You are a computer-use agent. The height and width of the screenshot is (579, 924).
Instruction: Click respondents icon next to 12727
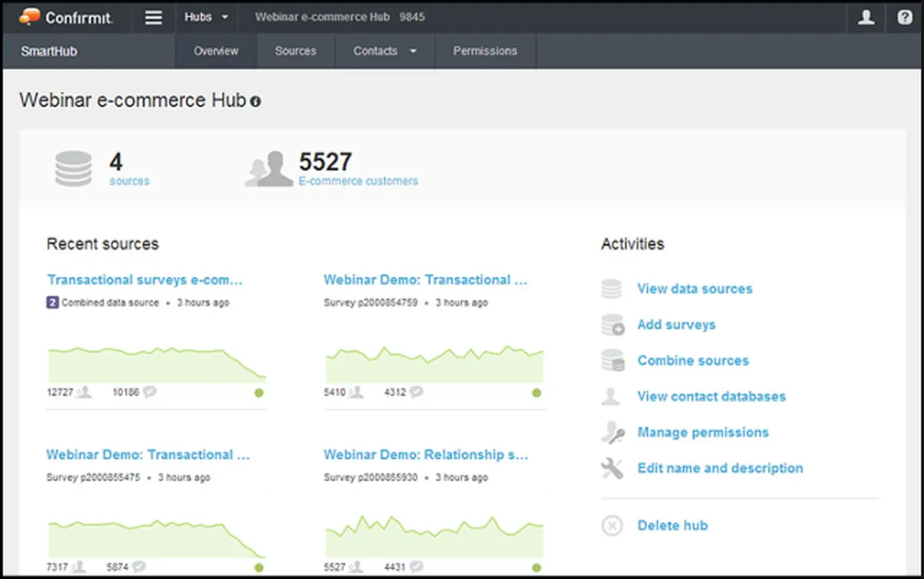coord(84,392)
